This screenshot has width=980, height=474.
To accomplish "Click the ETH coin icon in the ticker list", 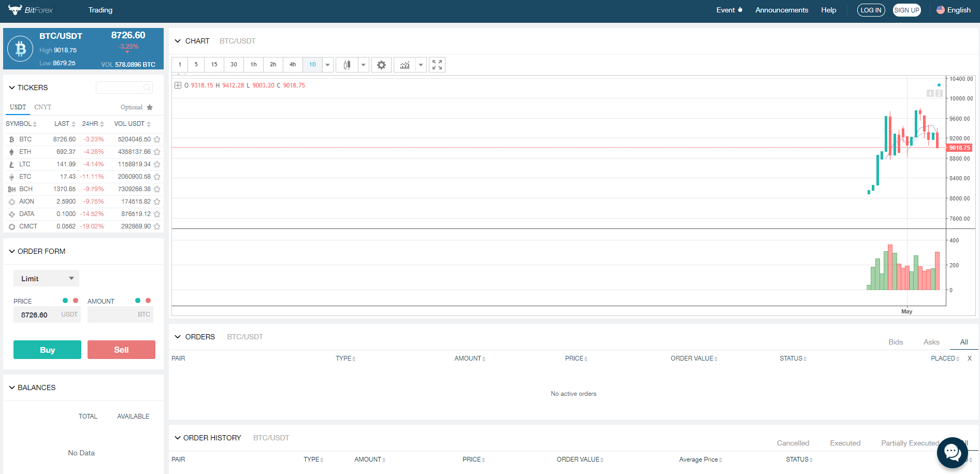I will click(11, 152).
